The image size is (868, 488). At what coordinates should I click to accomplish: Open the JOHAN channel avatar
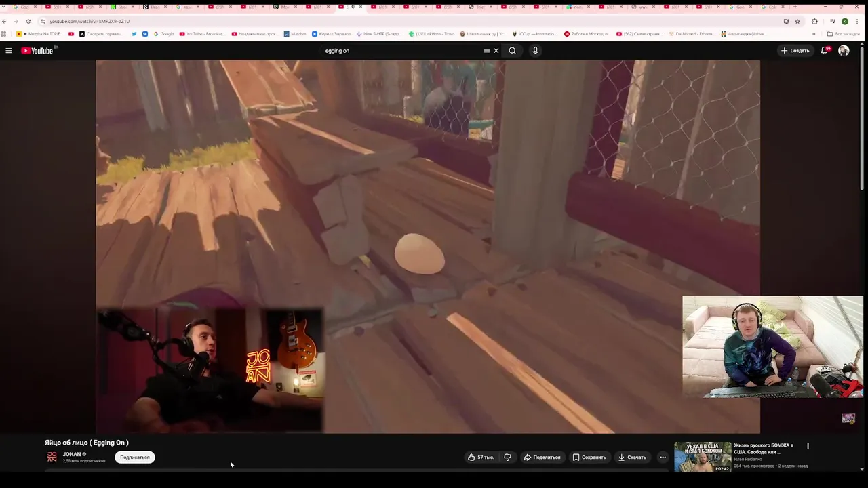click(52, 457)
